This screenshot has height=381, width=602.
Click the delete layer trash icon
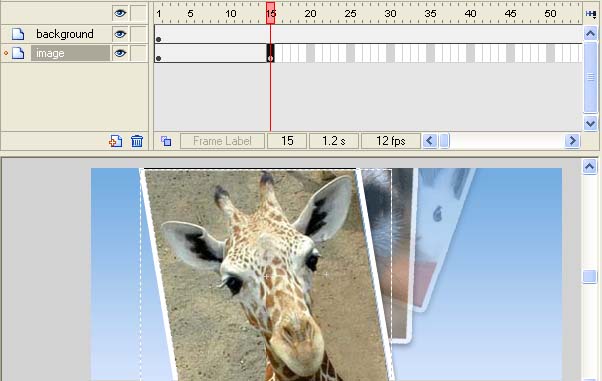pyautogui.click(x=137, y=141)
